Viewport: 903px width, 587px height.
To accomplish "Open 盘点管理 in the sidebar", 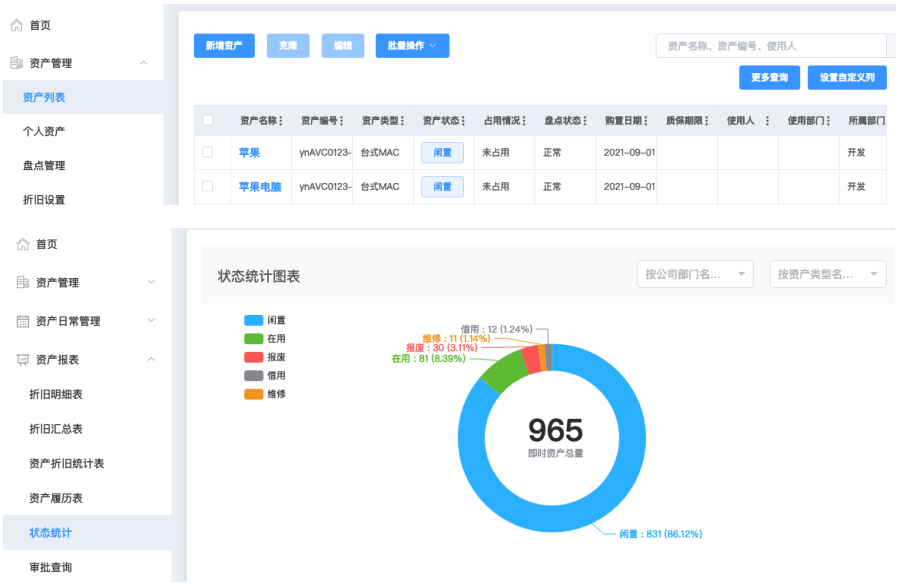I will pyautogui.click(x=44, y=165).
